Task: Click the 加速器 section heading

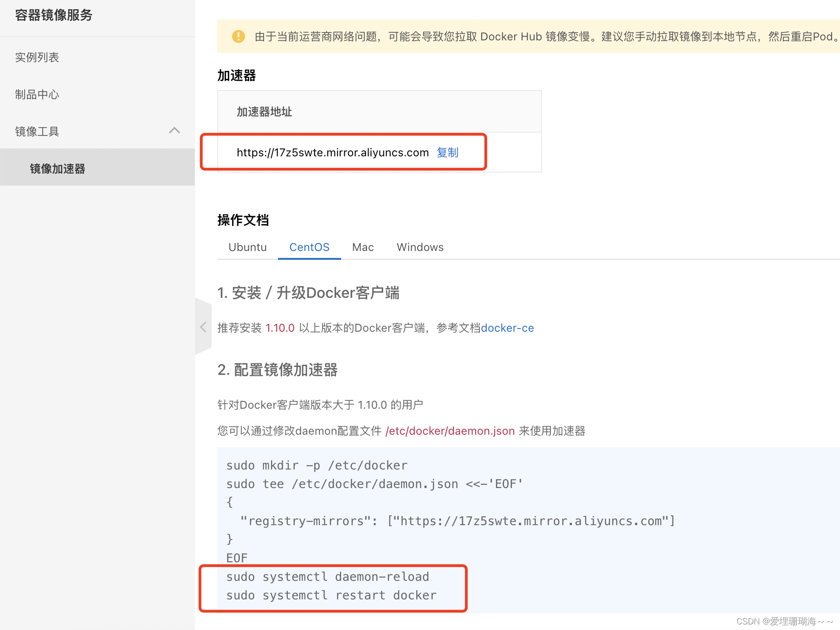Action: point(237,76)
